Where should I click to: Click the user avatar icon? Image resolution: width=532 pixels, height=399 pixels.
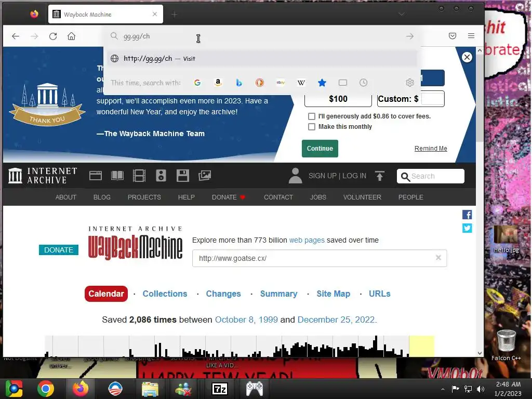click(295, 176)
